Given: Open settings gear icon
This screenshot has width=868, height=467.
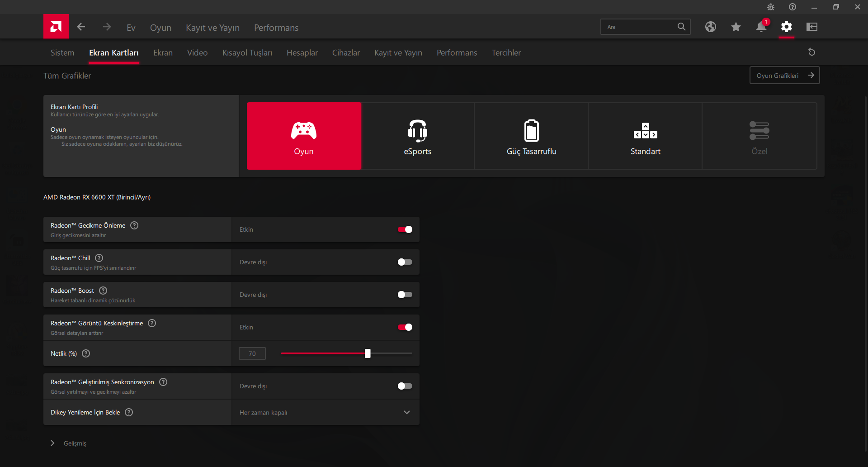Looking at the screenshot, I should point(787,27).
